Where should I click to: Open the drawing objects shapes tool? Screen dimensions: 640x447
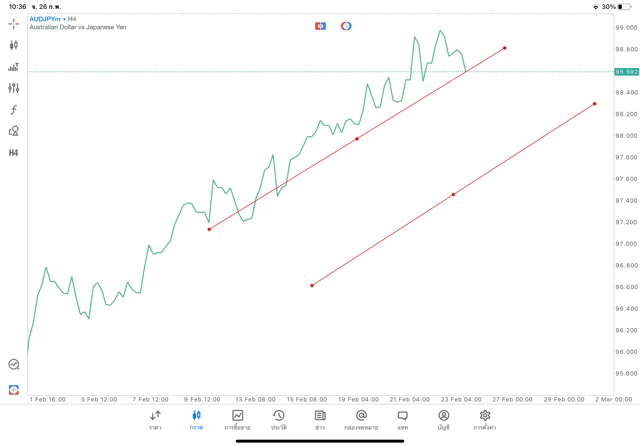tap(13, 131)
